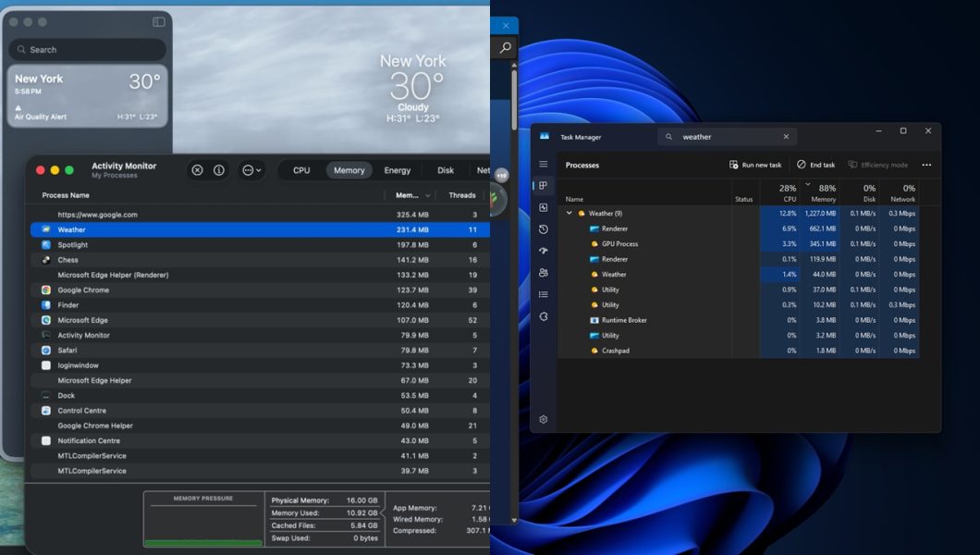Select the New York weather card

click(88, 96)
